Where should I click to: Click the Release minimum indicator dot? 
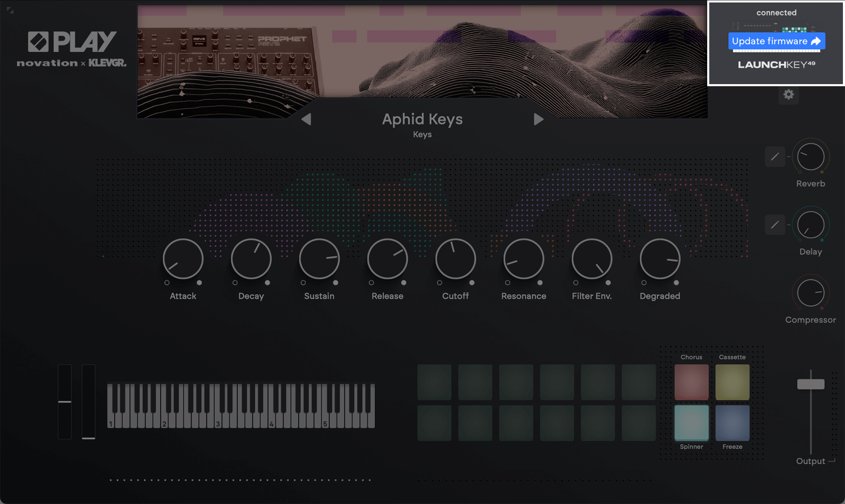point(371,283)
